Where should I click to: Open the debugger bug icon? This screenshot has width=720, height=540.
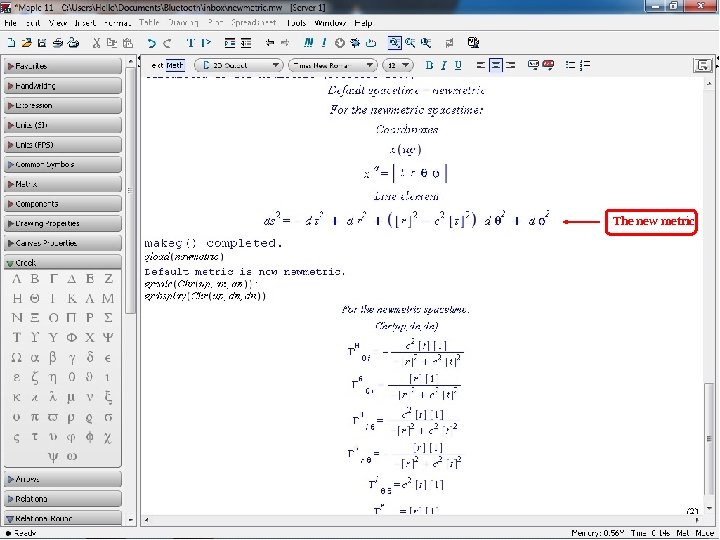tap(355, 43)
